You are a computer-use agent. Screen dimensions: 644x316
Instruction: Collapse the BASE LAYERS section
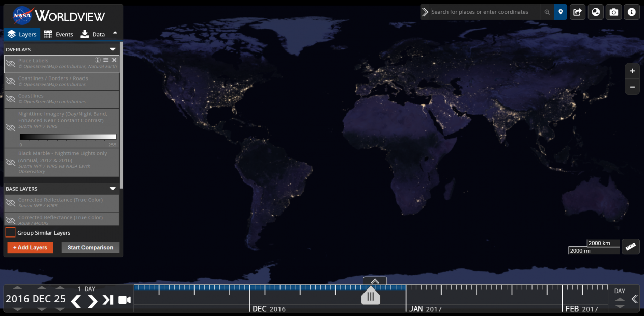(x=113, y=189)
